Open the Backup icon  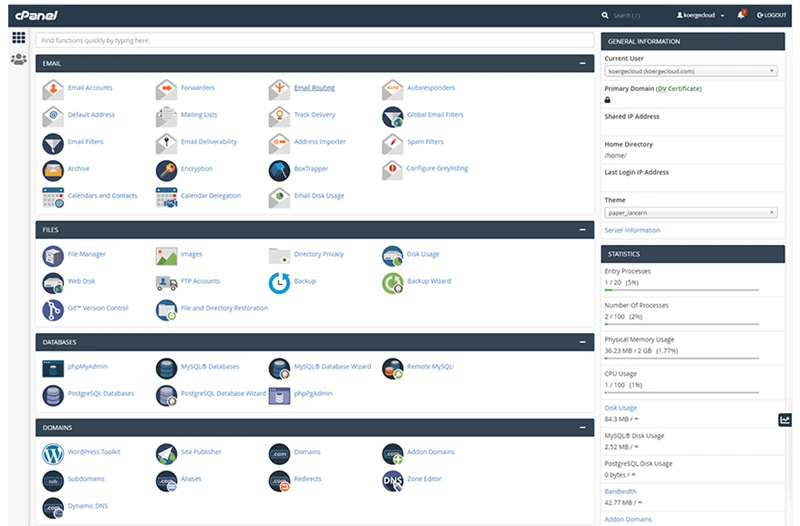(x=279, y=283)
